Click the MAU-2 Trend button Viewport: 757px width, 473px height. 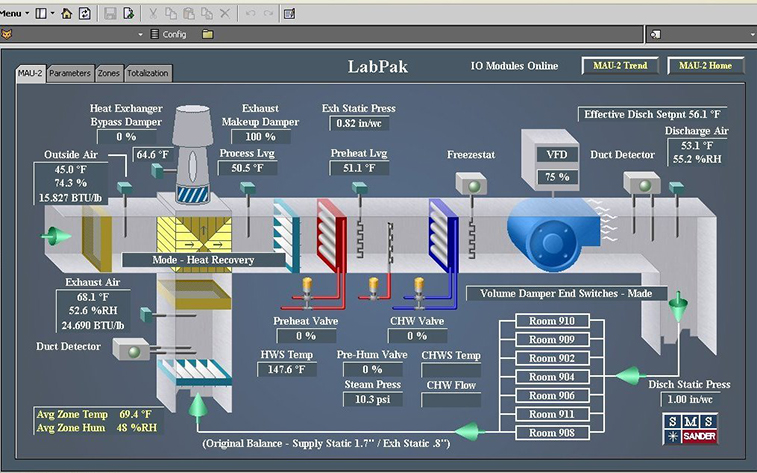pos(621,66)
